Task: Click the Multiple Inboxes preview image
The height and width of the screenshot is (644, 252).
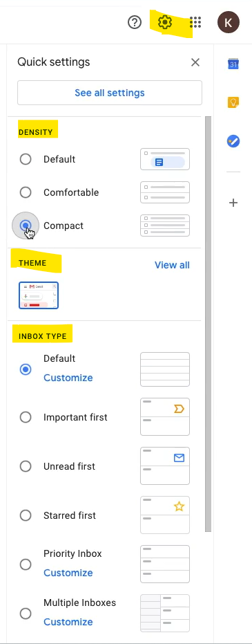Action: click(165, 613)
